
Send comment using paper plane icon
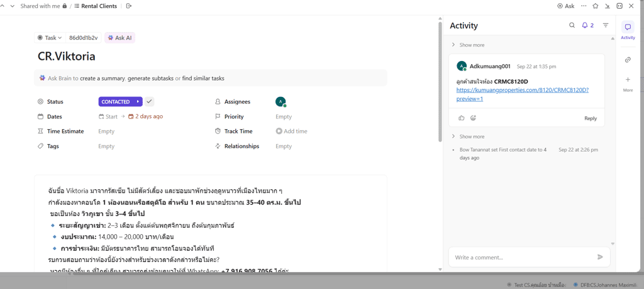pyautogui.click(x=600, y=257)
